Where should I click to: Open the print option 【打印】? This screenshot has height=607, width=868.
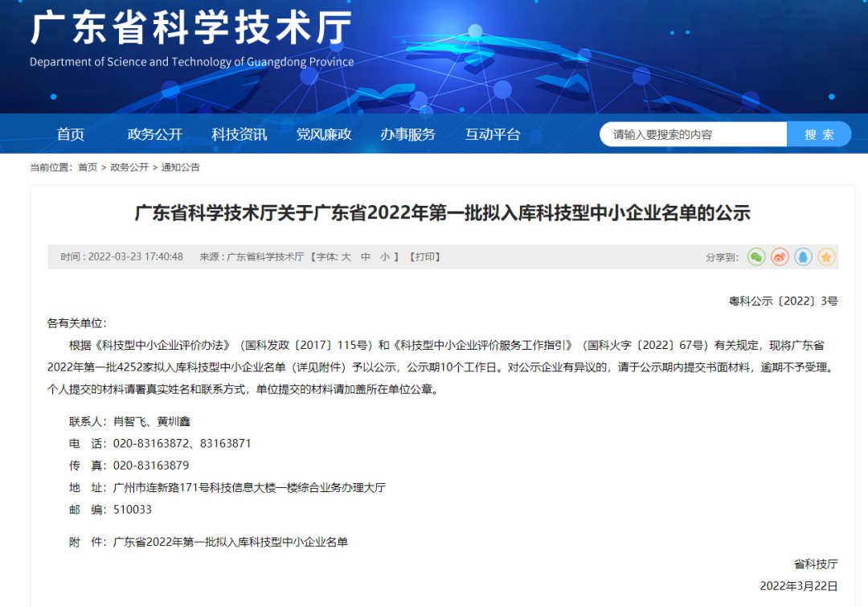[x=425, y=256]
